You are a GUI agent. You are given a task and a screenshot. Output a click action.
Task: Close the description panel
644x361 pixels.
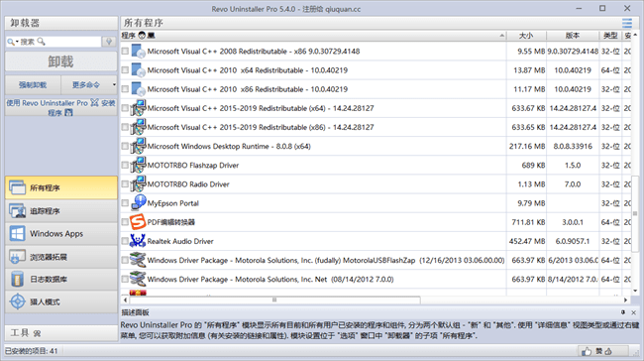[634, 312]
